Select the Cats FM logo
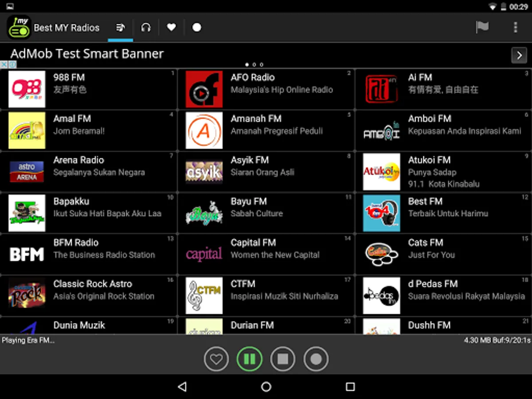532x399 pixels. (x=381, y=254)
